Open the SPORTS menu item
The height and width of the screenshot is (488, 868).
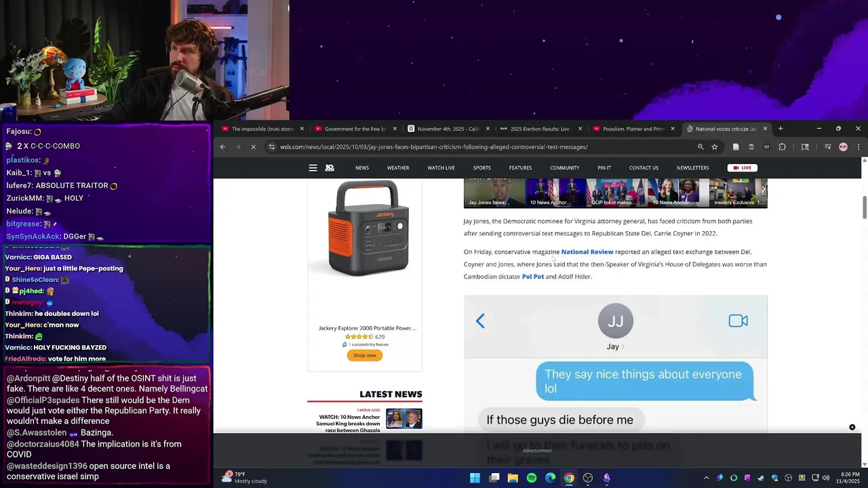(482, 167)
